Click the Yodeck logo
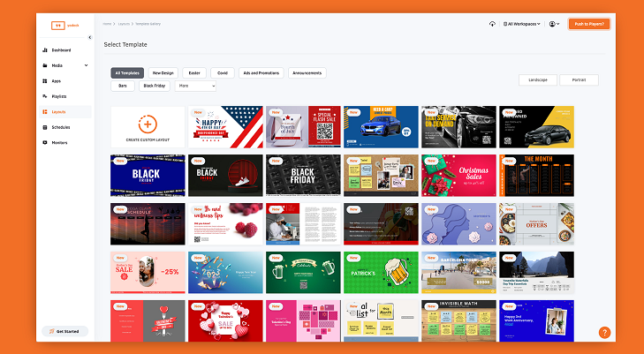This screenshot has height=354, width=644. coord(64,26)
